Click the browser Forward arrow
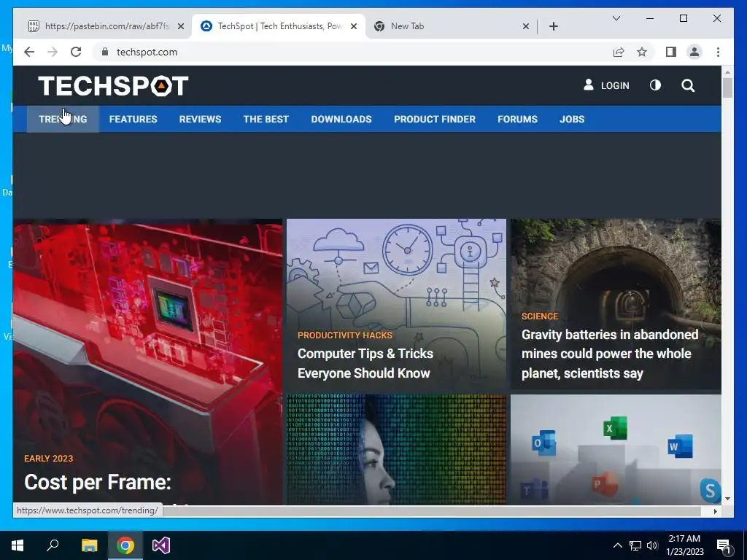 pyautogui.click(x=53, y=52)
